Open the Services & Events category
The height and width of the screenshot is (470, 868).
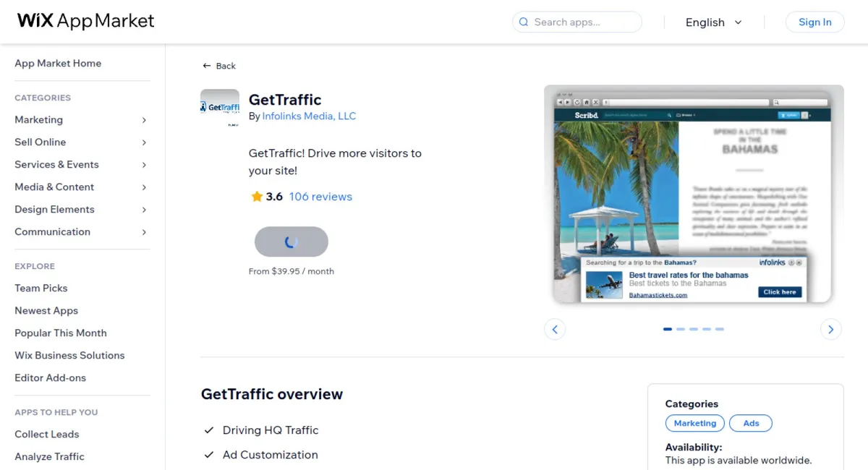(56, 165)
